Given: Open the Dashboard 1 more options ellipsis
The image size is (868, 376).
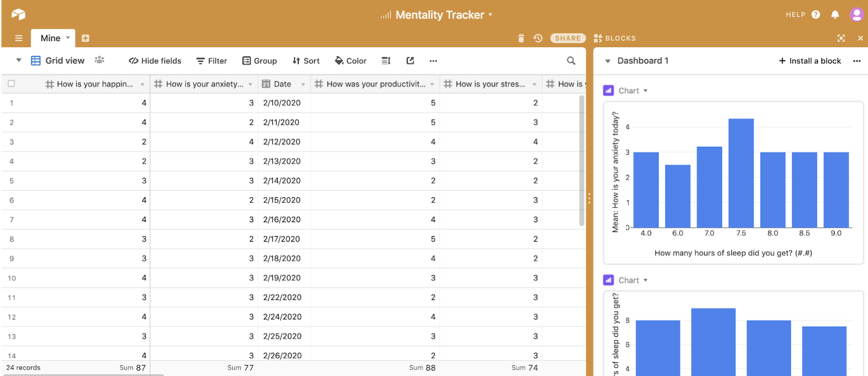Looking at the screenshot, I should (857, 61).
